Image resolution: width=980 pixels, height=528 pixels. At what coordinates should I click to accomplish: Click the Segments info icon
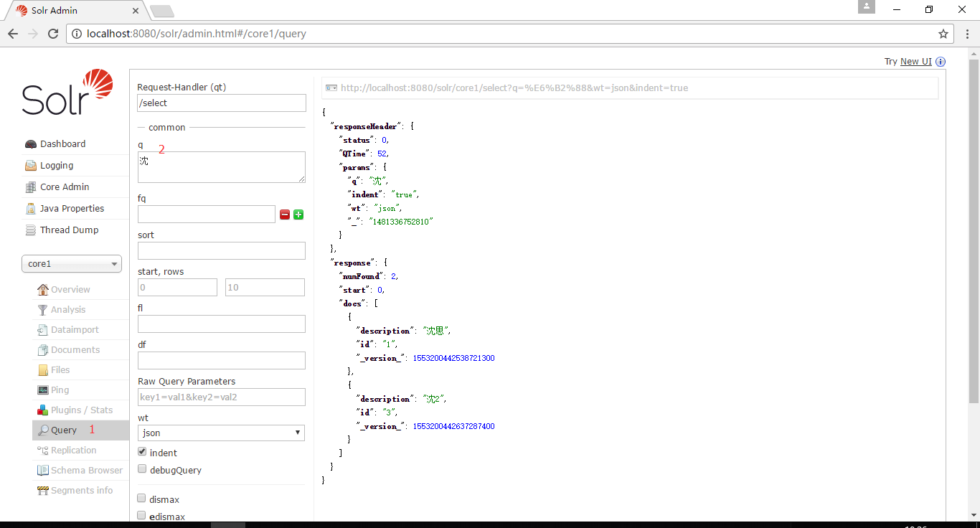point(43,491)
